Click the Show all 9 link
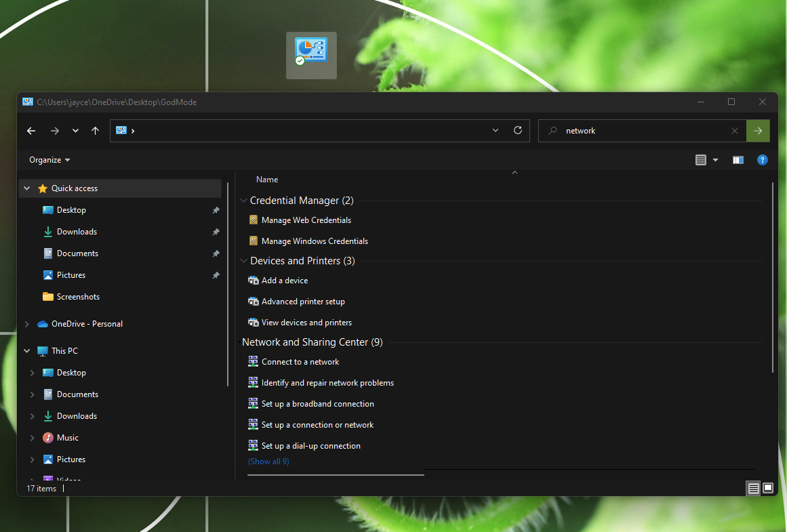 (x=268, y=462)
